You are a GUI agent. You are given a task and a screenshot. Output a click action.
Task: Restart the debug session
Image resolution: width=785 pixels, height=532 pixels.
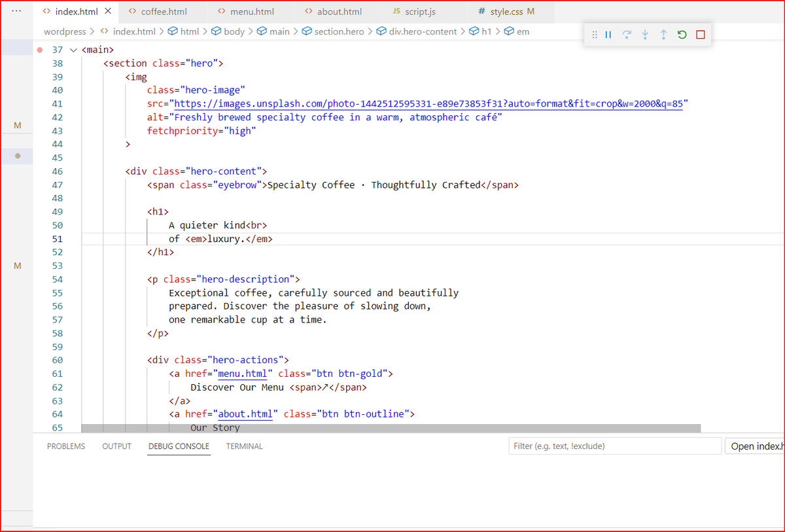point(682,35)
